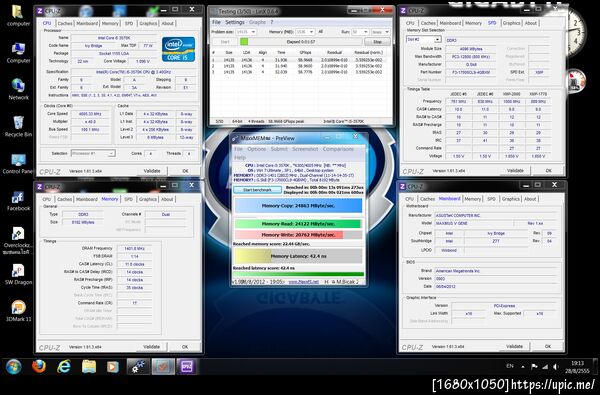The width and height of the screenshot is (600, 395).
Task: Open the www.MaxxPI.net link in MaxxMEM
Action: point(303,282)
